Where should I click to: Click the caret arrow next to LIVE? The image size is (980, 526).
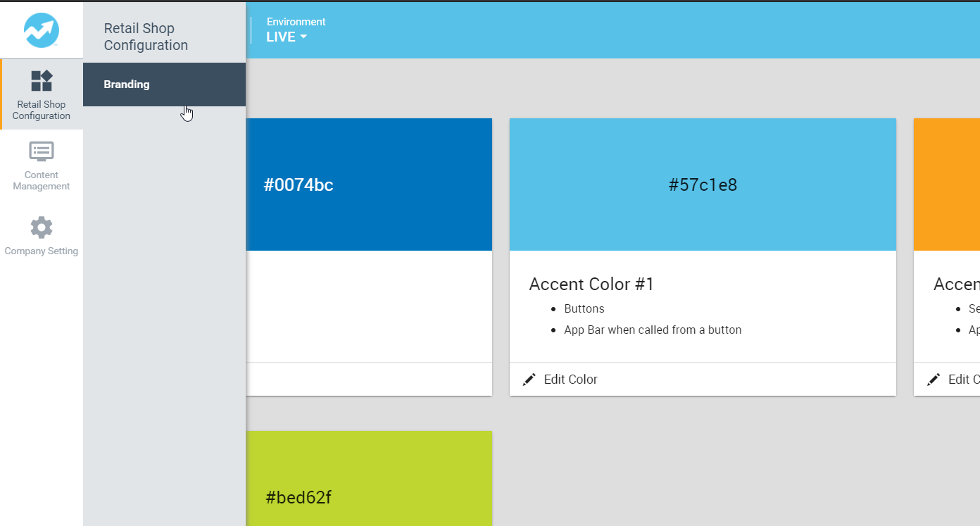point(303,37)
